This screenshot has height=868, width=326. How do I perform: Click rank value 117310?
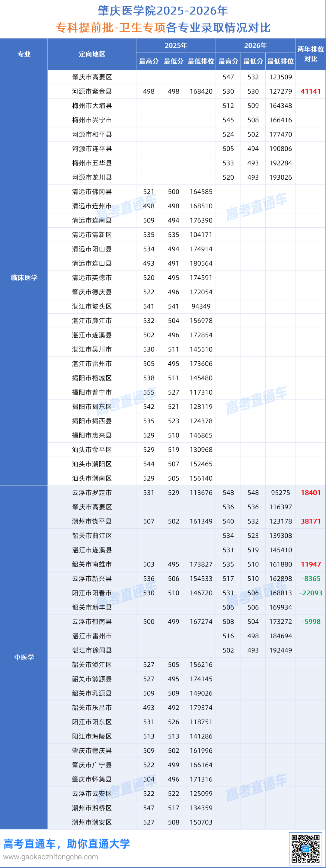201,392
